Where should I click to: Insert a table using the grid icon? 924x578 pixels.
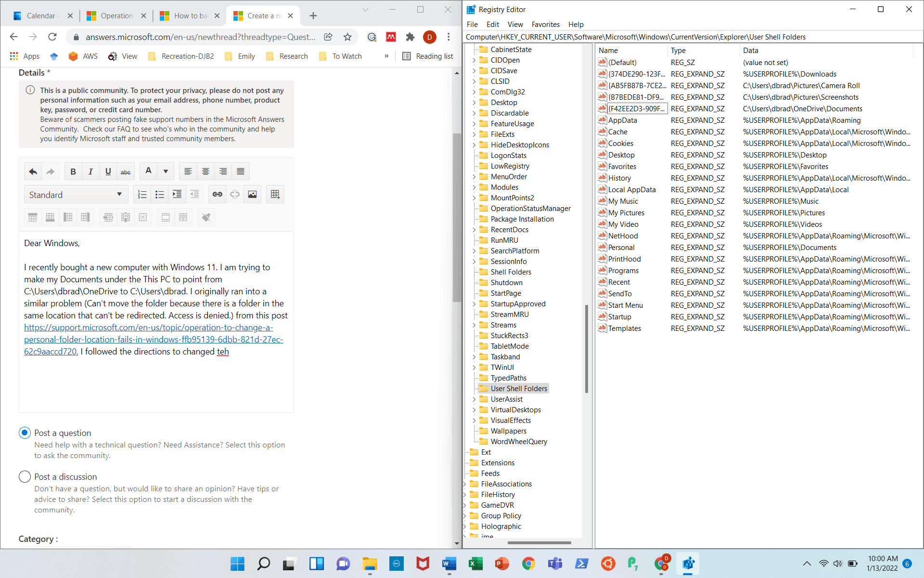click(x=275, y=194)
